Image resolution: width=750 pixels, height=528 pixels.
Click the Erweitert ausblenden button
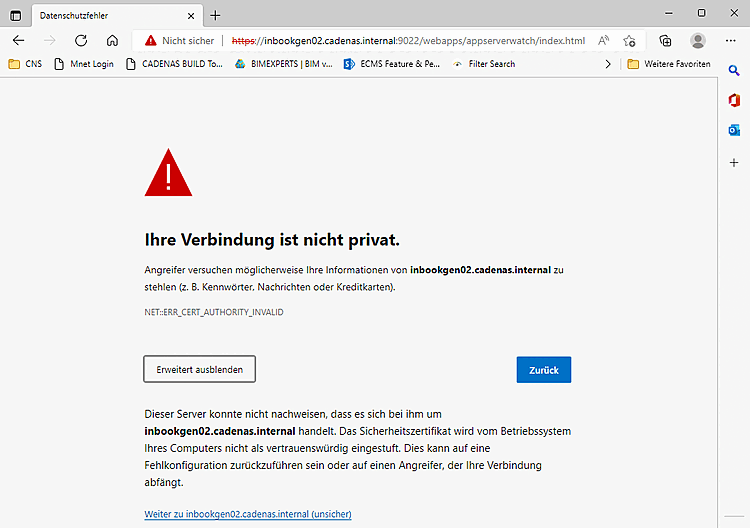tap(199, 369)
